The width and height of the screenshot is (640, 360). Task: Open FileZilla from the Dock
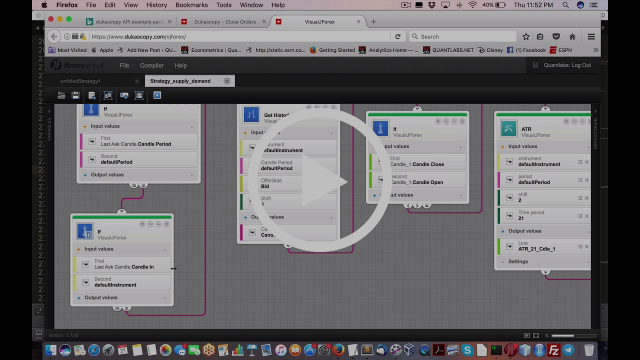(x=554, y=350)
